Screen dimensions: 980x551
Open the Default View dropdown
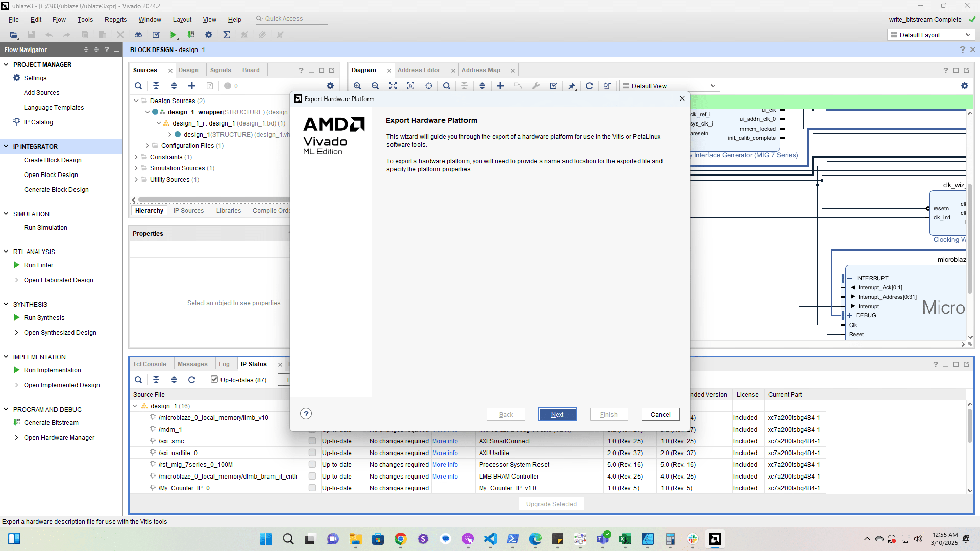(669, 86)
